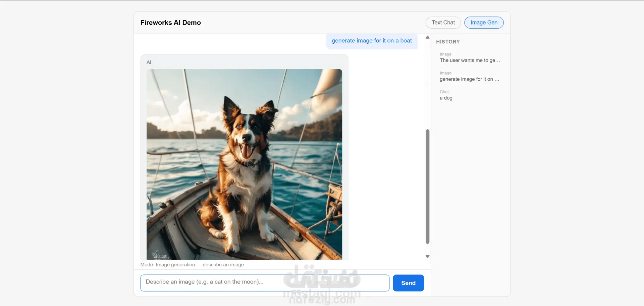Select the Image Gen mode
This screenshot has height=306, width=644.
(484, 23)
